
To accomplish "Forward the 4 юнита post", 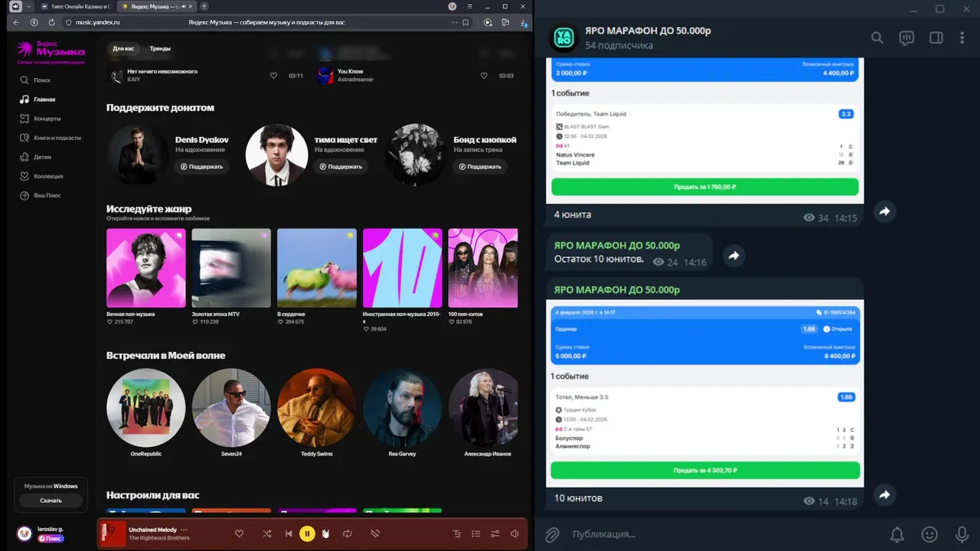I will [x=884, y=211].
